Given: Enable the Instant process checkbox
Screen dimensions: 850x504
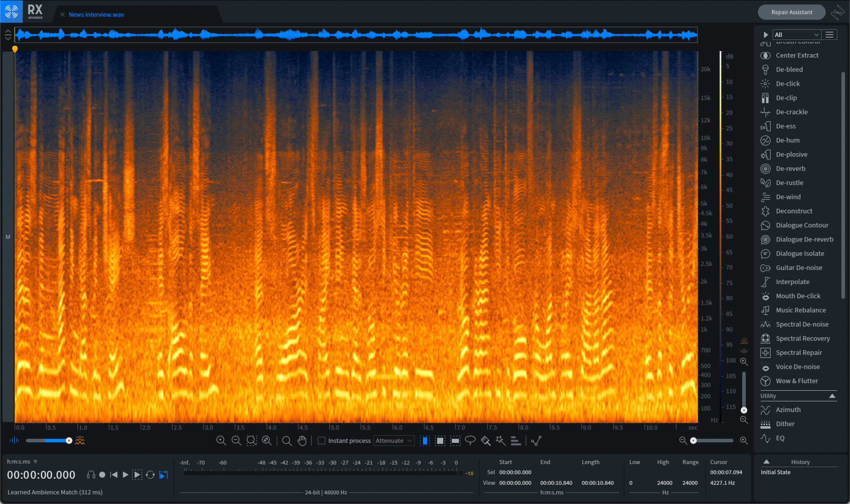Looking at the screenshot, I should 321,441.
